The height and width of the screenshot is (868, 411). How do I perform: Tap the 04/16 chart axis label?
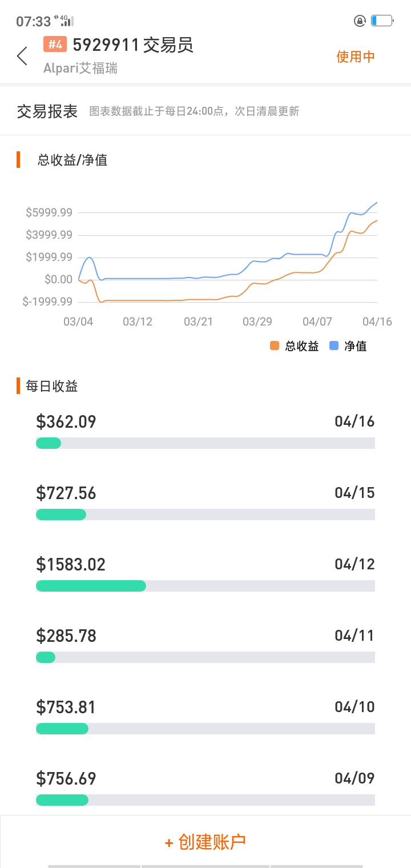[377, 322]
